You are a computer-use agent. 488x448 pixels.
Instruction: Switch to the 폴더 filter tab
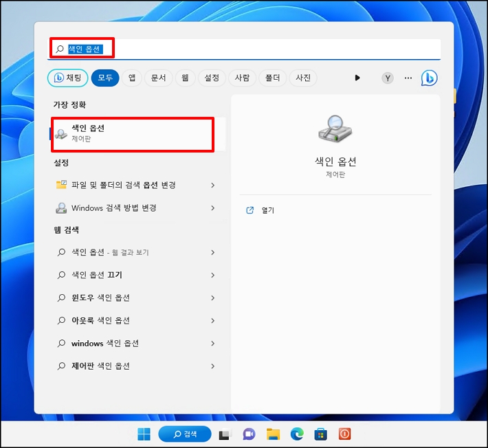pos(273,78)
